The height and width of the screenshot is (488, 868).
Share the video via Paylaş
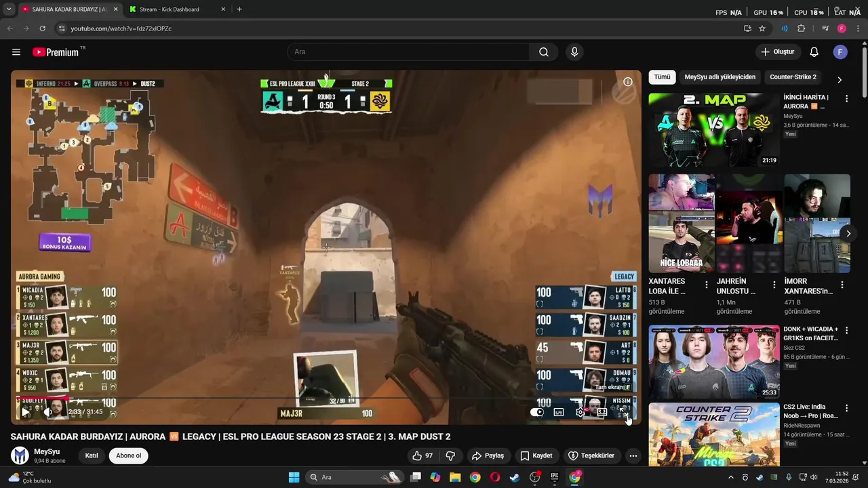click(x=488, y=455)
